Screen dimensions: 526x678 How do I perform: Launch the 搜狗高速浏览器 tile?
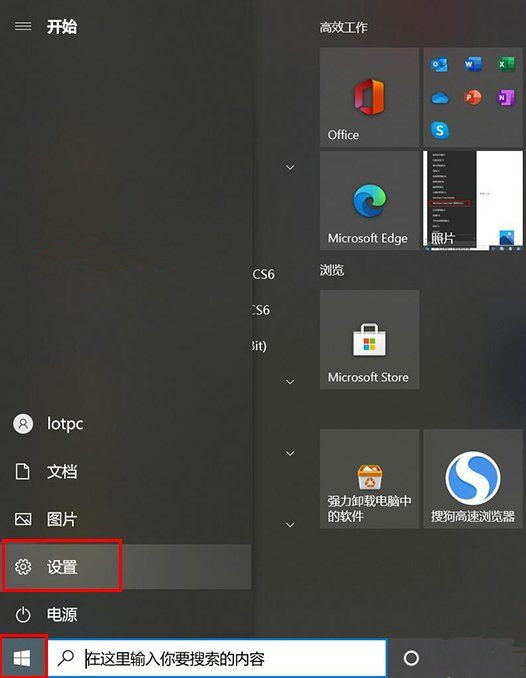pyautogui.click(x=473, y=479)
